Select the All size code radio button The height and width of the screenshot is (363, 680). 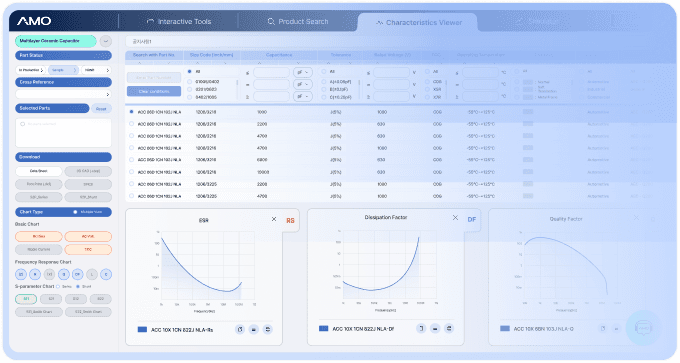[190, 72]
